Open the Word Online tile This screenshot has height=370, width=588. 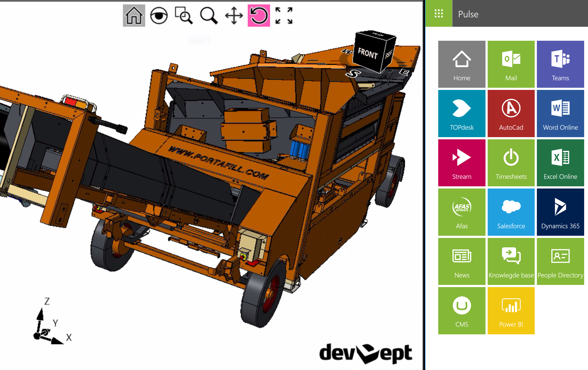pyautogui.click(x=561, y=114)
